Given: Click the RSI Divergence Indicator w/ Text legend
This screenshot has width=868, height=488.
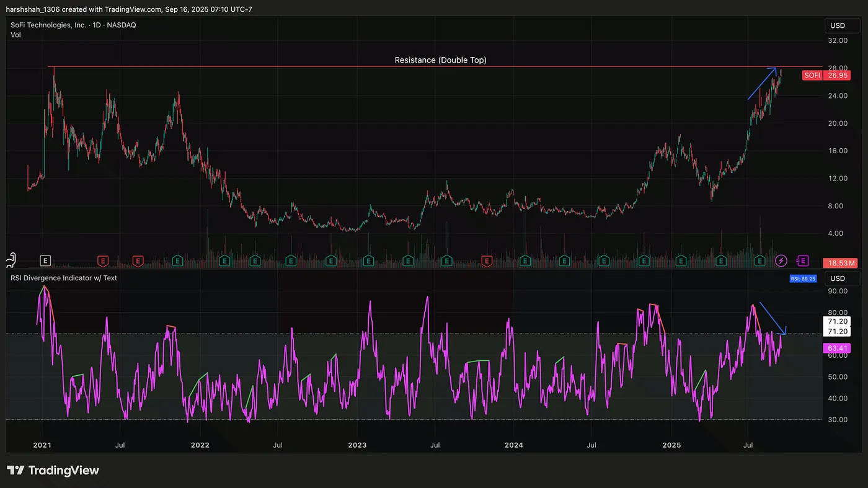Looking at the screenshot, I should click(x=64, y=278).
